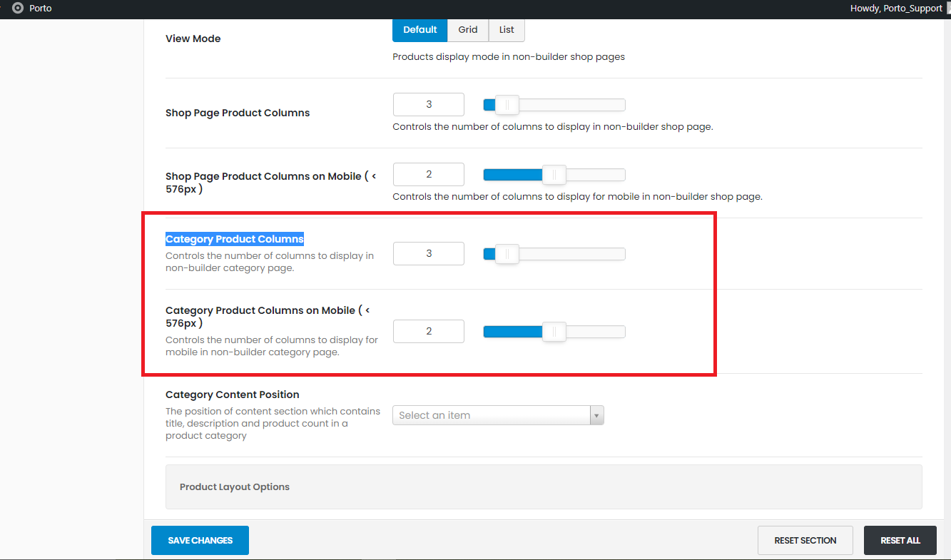The image size is (951, 560).
Task: Click the Category Product Columns slider handle
Action: (507, 254)
